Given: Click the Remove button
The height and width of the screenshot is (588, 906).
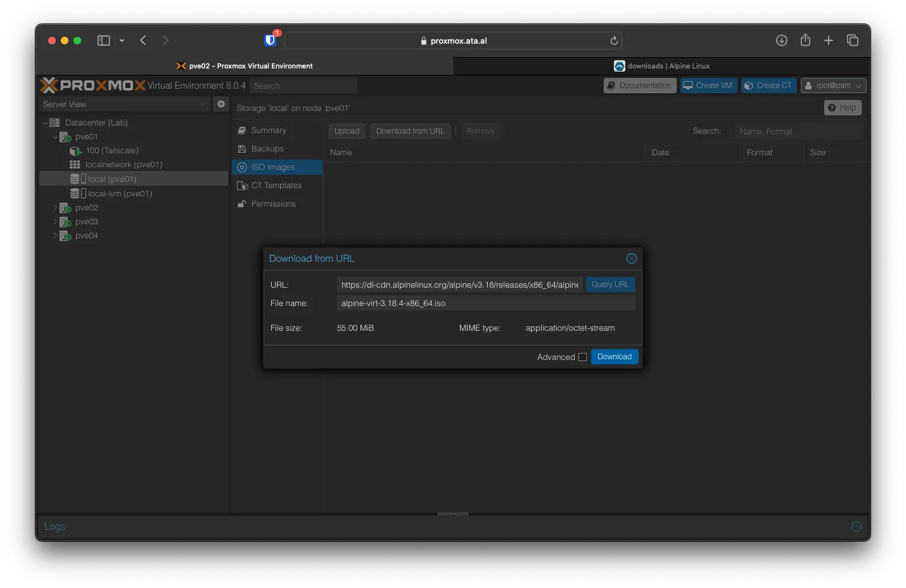Looking at the screenshot, I should [481, 131].
